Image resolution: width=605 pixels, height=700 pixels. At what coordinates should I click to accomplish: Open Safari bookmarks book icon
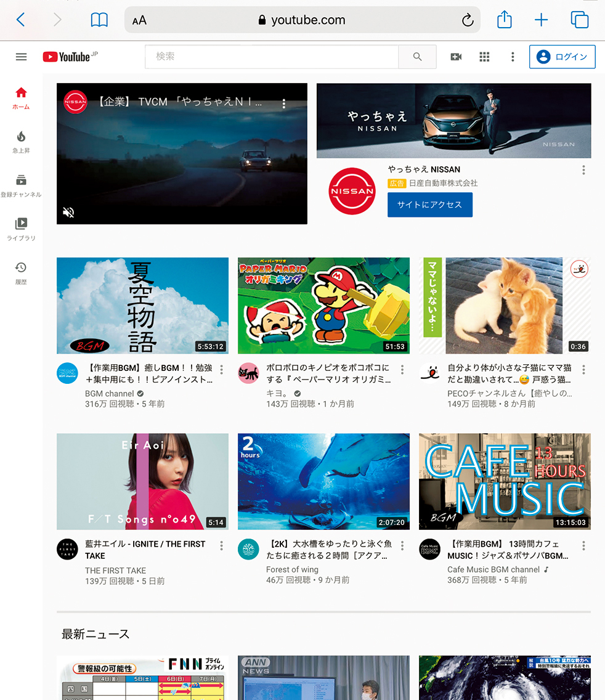pyautogui.click(x=99, y=20)
